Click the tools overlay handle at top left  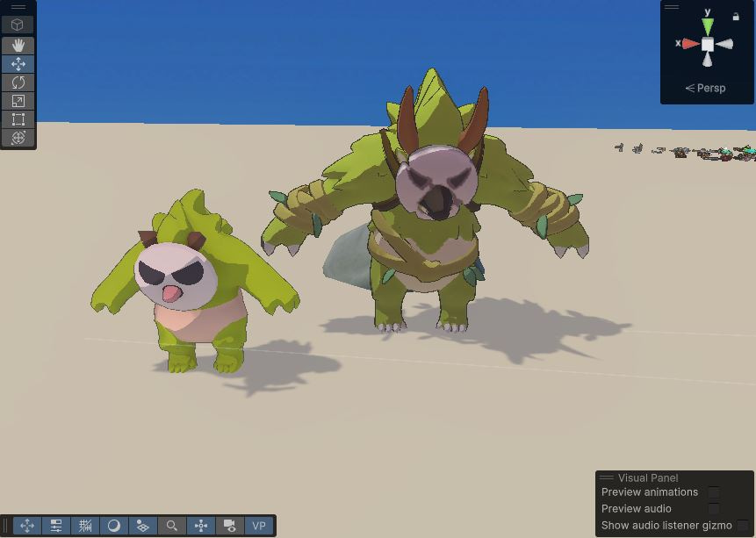coord(18,7)
